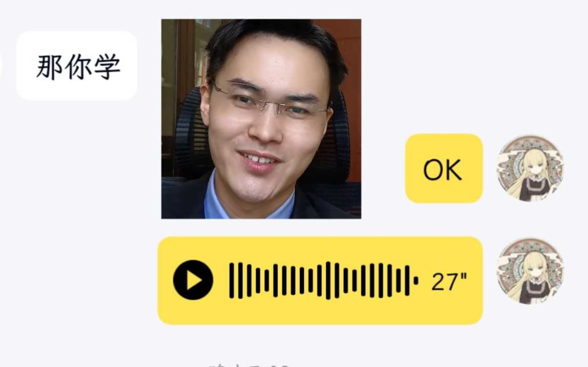Click empty yellow area left of play button
The width and height of the screenshot is (588, 367).
(165, 281)
